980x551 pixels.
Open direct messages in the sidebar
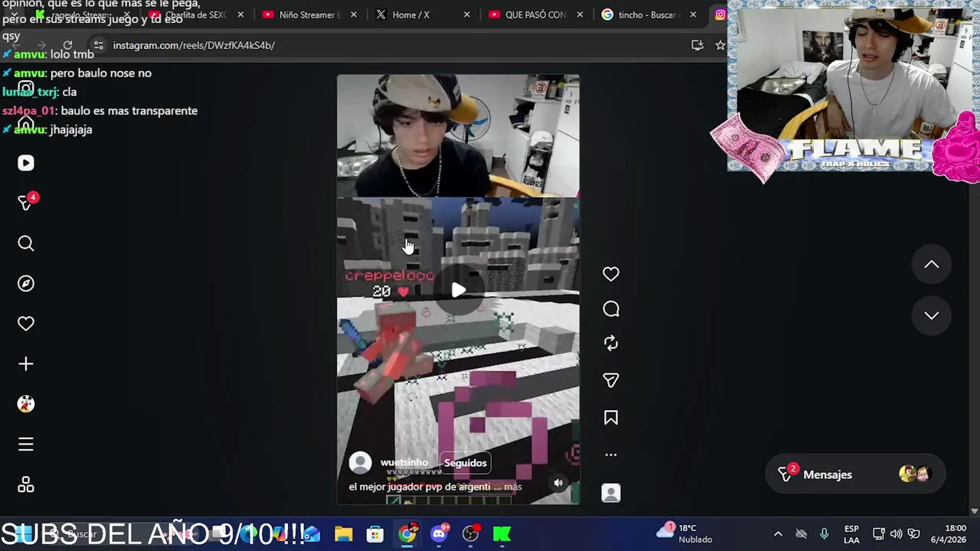[26, 203]
